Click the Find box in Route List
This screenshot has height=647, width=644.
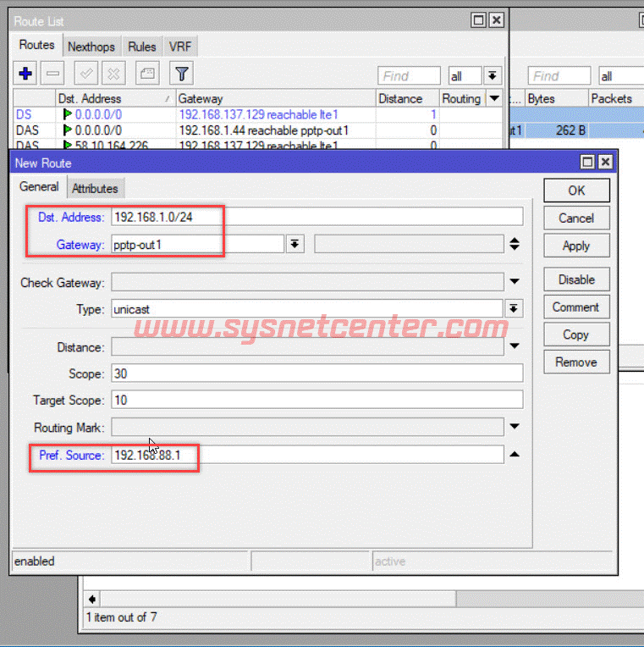pyautogui.click(x=409, y=76)
